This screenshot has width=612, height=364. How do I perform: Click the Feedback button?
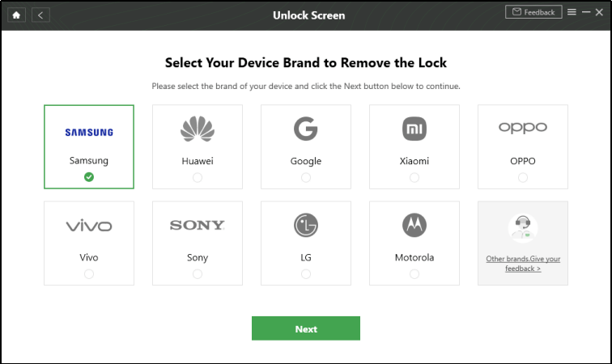pyautogui.click(x=534, y=12)
